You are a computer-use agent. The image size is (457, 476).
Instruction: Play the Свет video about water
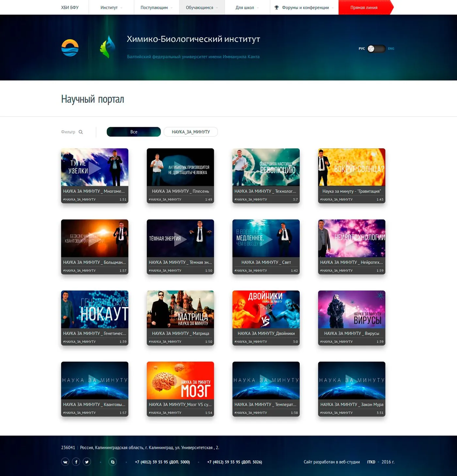(266, 238)
